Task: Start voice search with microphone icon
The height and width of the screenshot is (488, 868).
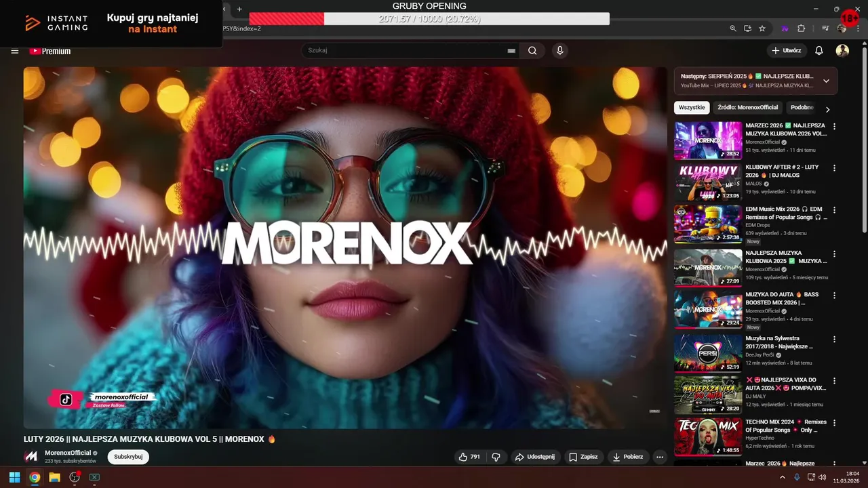Action: (559, 51)
